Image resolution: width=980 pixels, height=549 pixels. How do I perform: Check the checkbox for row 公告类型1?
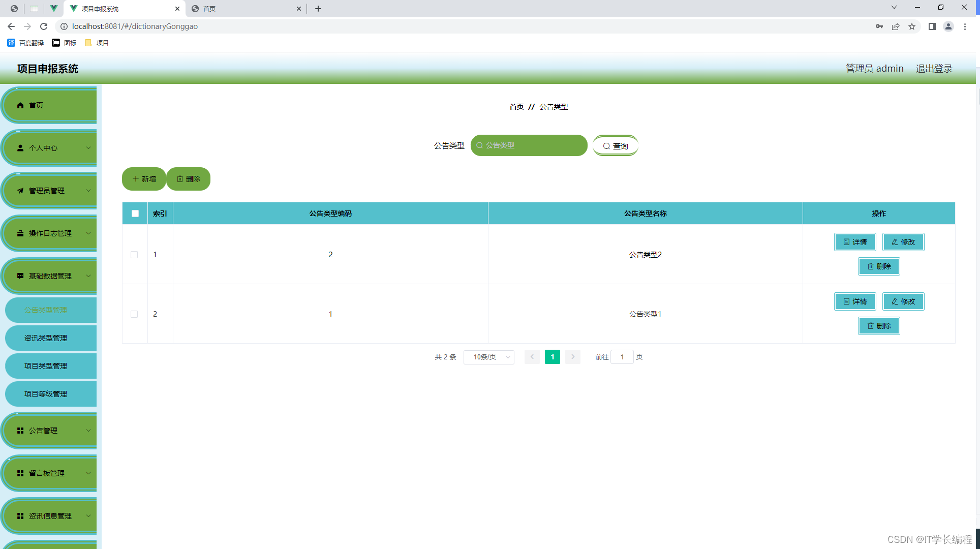click(x=134, y=314)
